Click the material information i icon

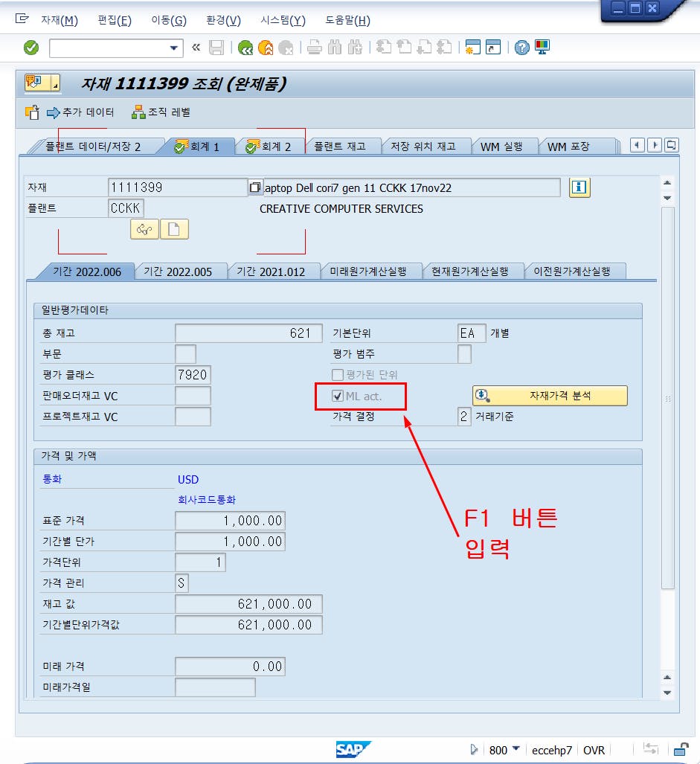tap(579, 187)
